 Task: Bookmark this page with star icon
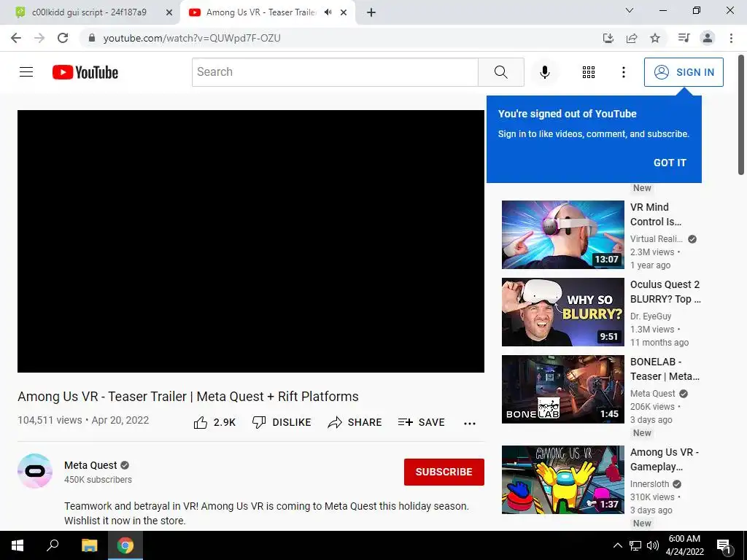point(655,38)
